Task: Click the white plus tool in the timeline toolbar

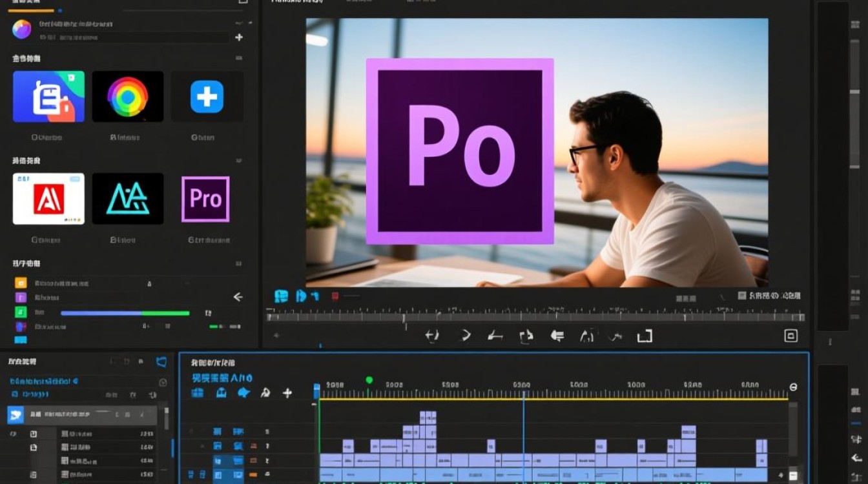Action: pos(287,392)
